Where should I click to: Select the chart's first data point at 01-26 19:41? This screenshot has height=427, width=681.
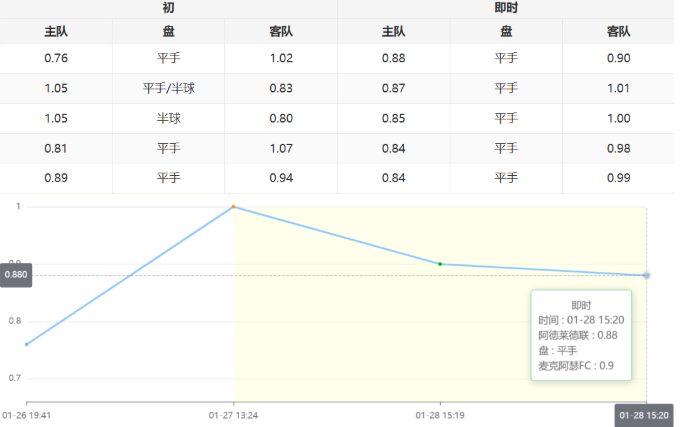pyautogui.click(x=27, y=344)
